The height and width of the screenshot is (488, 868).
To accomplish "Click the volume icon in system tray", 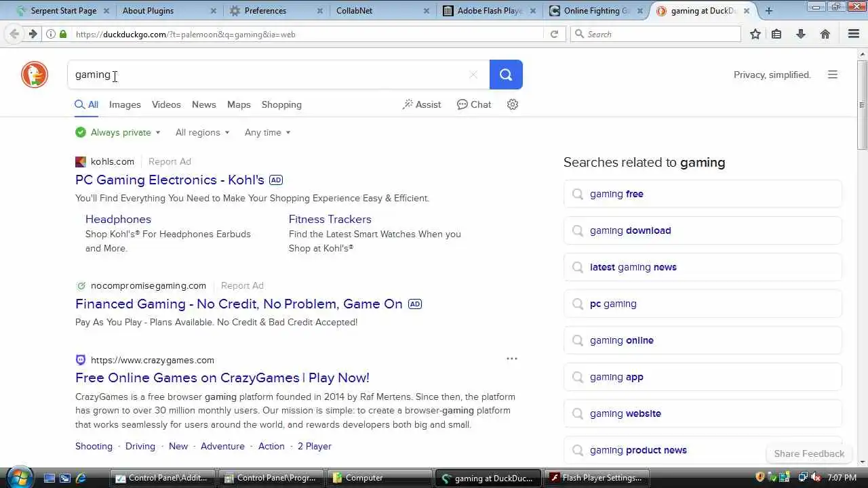I will click(x=816, y=478).
